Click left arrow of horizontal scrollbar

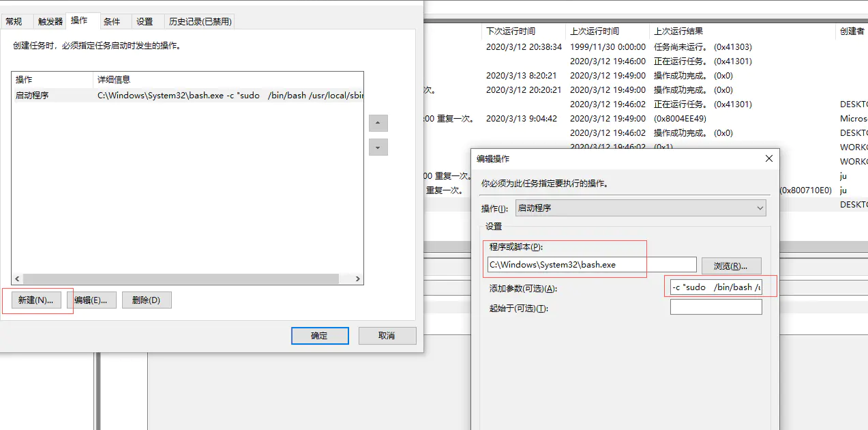(x=17, y=279)
